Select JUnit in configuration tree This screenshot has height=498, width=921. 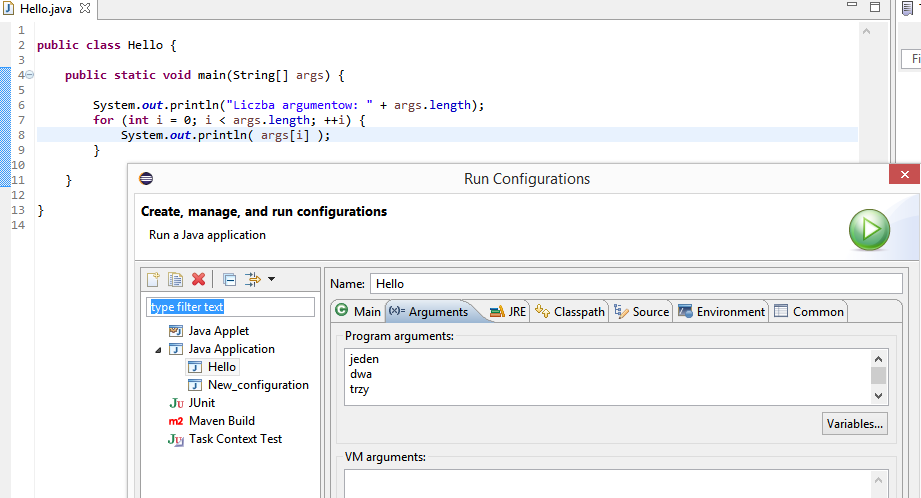point(201,403)
